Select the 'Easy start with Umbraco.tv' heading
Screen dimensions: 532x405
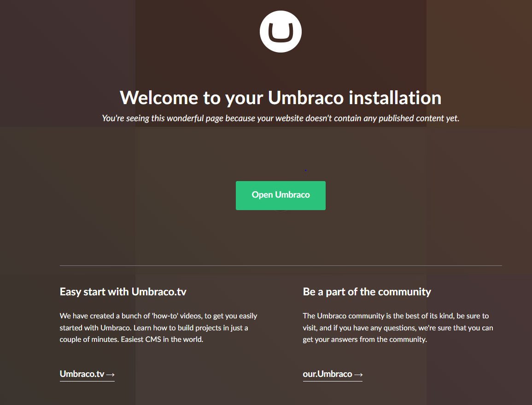(123, 292)
